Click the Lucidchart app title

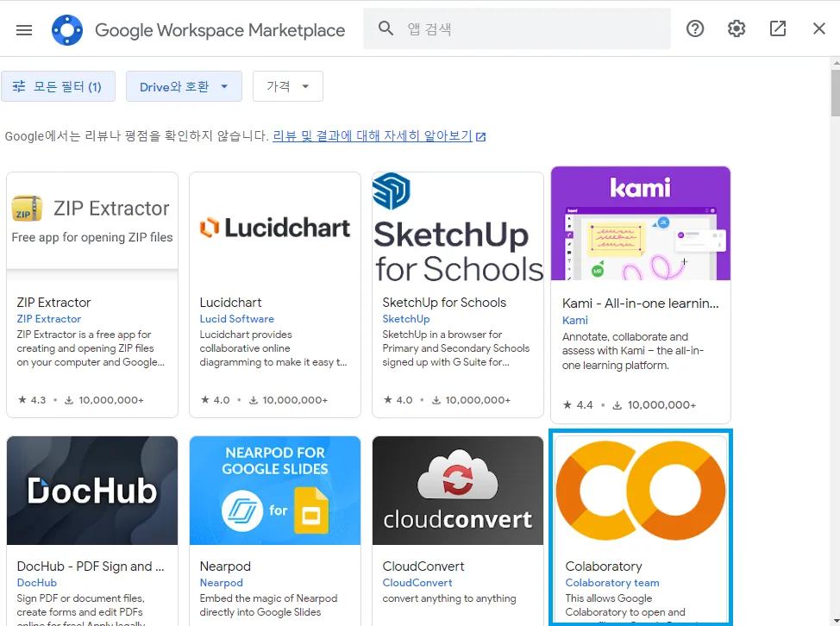[230, 303]
